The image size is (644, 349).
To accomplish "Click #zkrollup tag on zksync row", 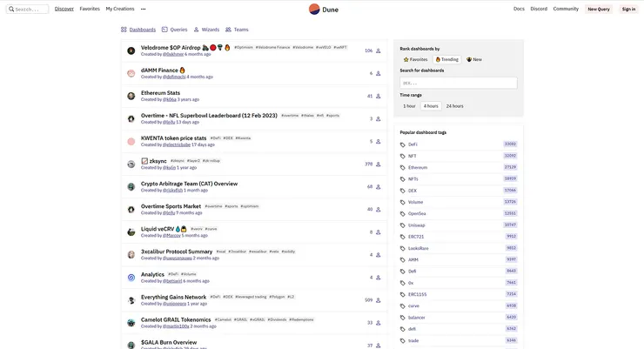I will 211,161.
